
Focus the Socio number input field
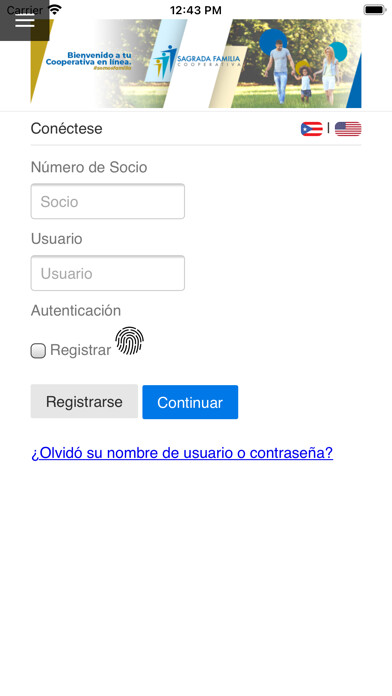(x=107, y=202)
